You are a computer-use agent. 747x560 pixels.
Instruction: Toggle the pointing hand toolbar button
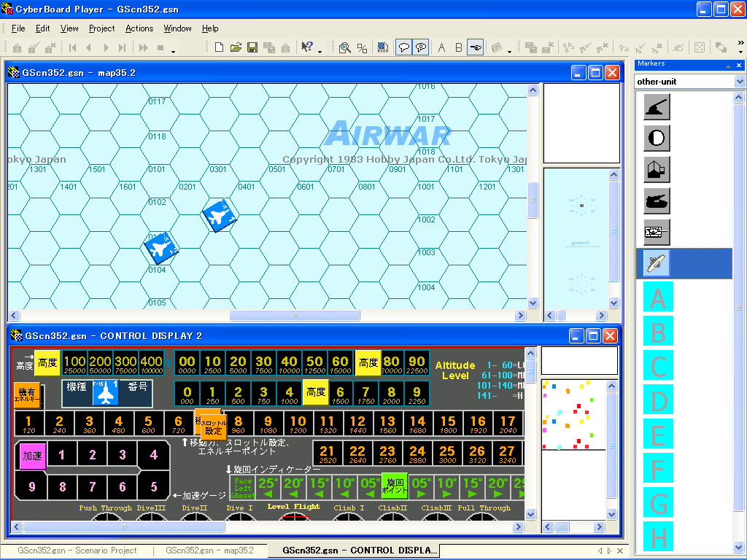pyautogui.click(x=475, y=47)
